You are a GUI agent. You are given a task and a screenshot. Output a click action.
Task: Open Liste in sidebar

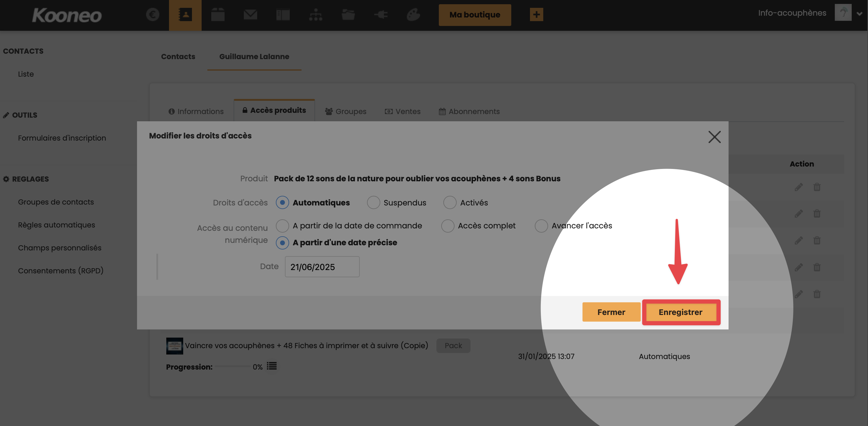[x=26, y=74]
